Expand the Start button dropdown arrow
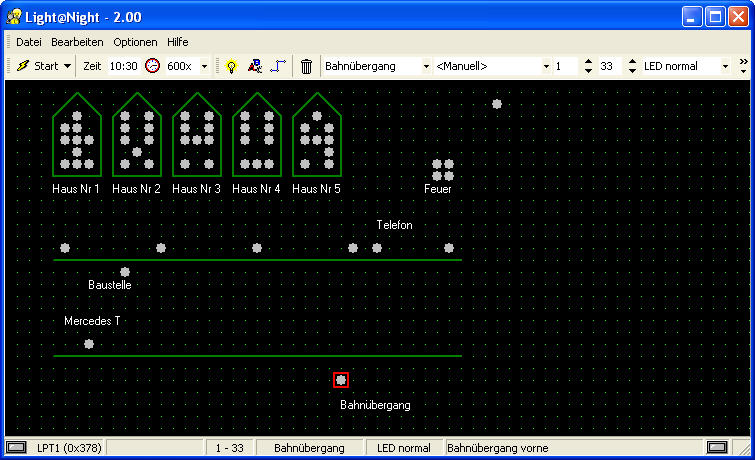This screenshot has width=755, height=460. pos(67,66)
